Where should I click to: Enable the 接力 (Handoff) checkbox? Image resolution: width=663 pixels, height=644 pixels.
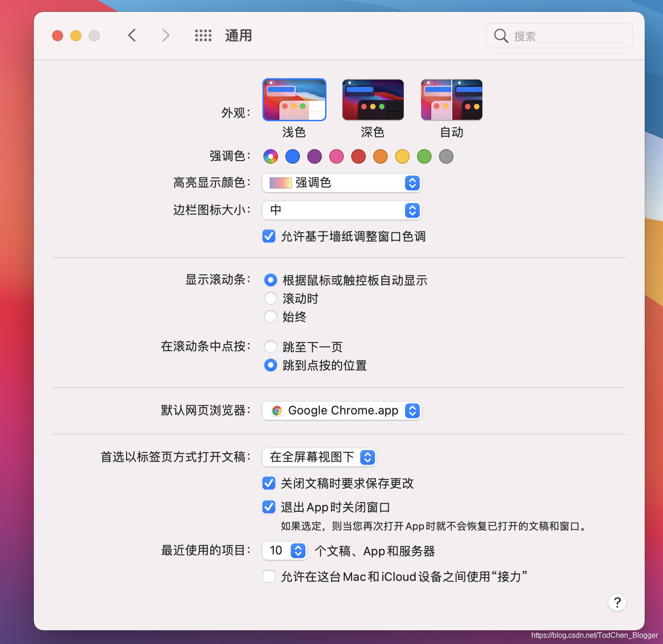[x=269, y=576]
